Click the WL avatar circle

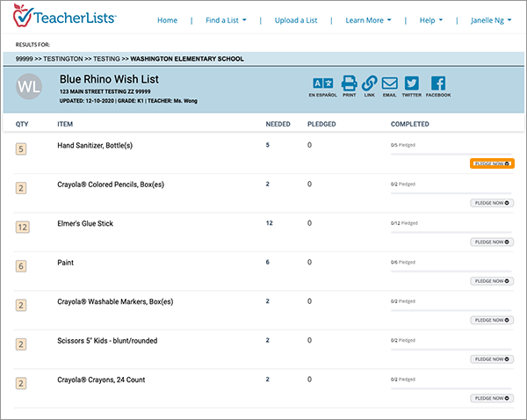(29, 86)
